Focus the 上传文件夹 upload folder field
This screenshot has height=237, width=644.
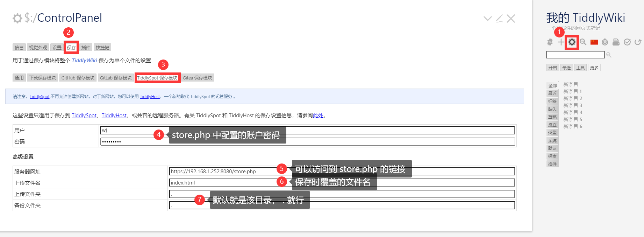point(342,194)
